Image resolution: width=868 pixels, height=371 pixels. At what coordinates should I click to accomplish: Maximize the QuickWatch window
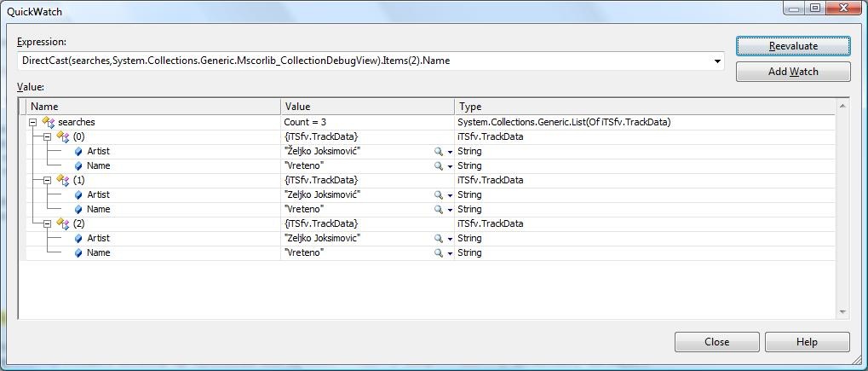click(x=815, y=9)
